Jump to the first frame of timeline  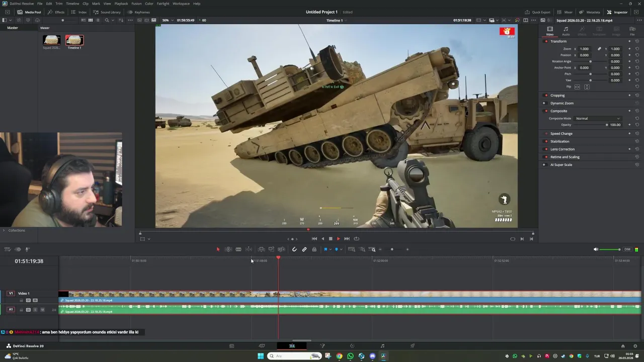[x=314, y=239]
